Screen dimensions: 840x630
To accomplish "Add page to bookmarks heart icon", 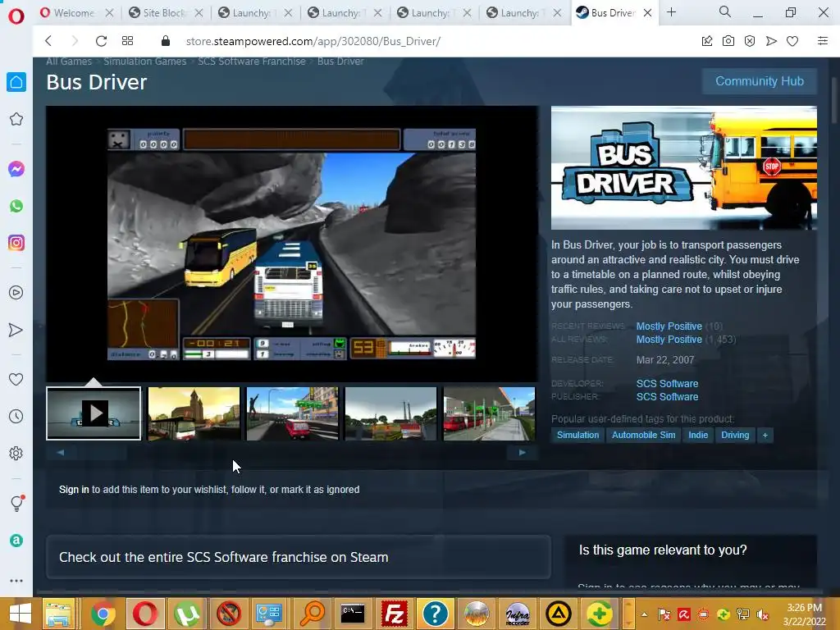I will pyautogui.click(x=792, y=41).
